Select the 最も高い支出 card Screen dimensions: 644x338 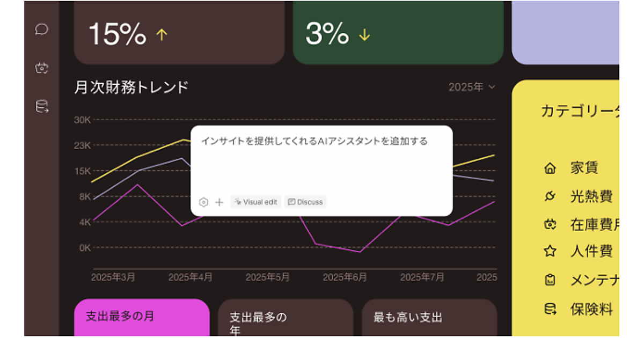click(x=429, y=318)
